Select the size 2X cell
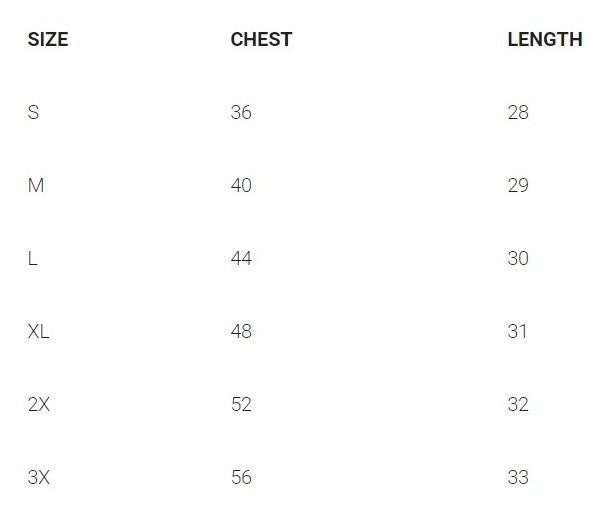Screen dimensions: 603x517 [x=39, y=405]
